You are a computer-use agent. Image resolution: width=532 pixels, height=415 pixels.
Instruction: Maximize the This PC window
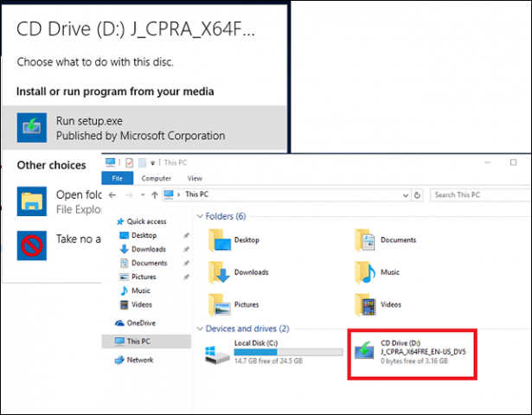(x=513, y=163)
